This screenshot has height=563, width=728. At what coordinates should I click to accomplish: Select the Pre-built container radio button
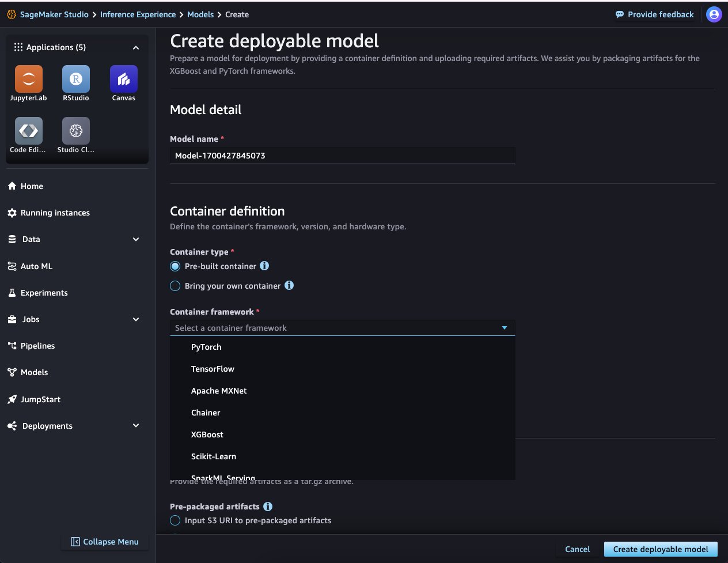(x=175, y=266)
